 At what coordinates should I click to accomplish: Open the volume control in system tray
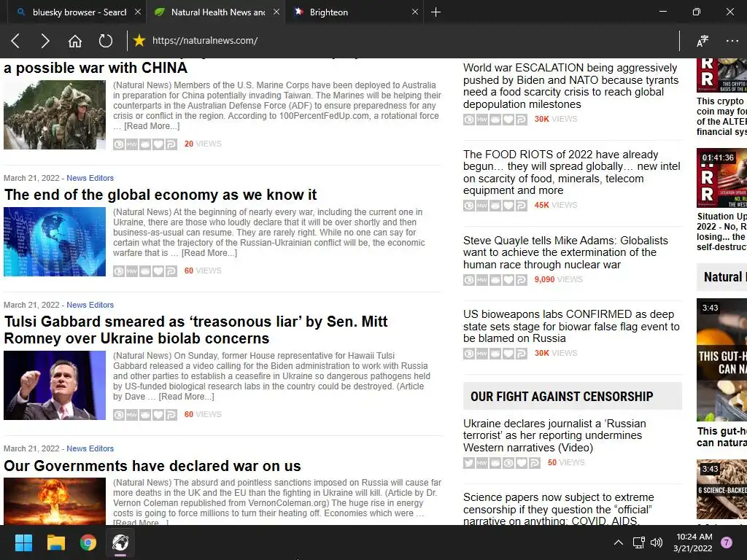(657, 542)
